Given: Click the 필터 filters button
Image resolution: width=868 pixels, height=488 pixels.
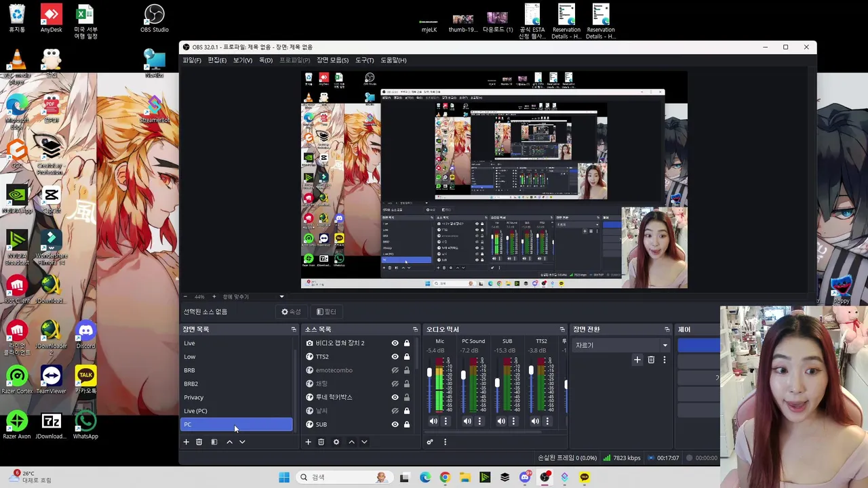Looking at the screenshot, I should click(x=326, y=312).
